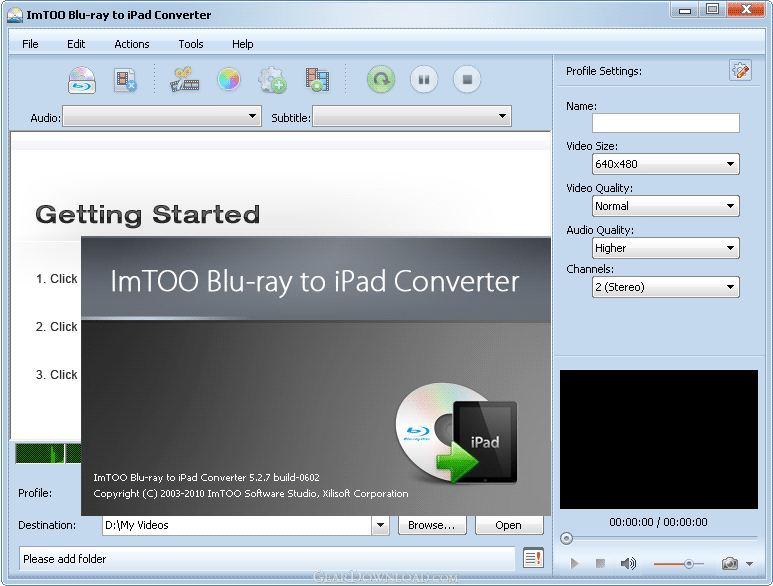
Task: Open the Help menu
Action: coord(243,44)
